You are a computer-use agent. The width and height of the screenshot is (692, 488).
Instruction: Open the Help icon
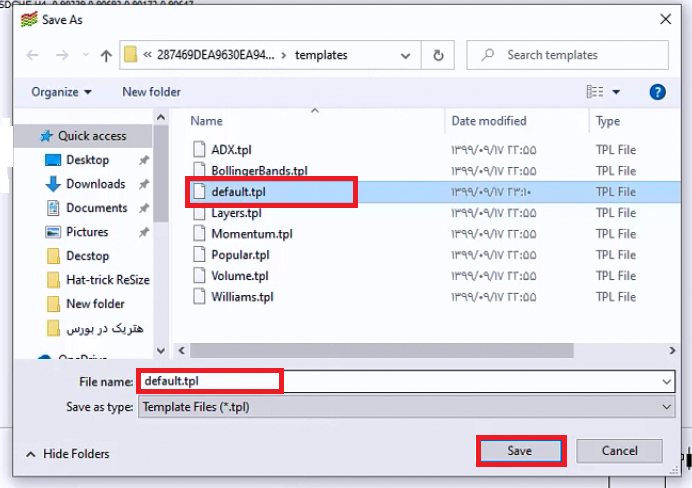[657, 92]
